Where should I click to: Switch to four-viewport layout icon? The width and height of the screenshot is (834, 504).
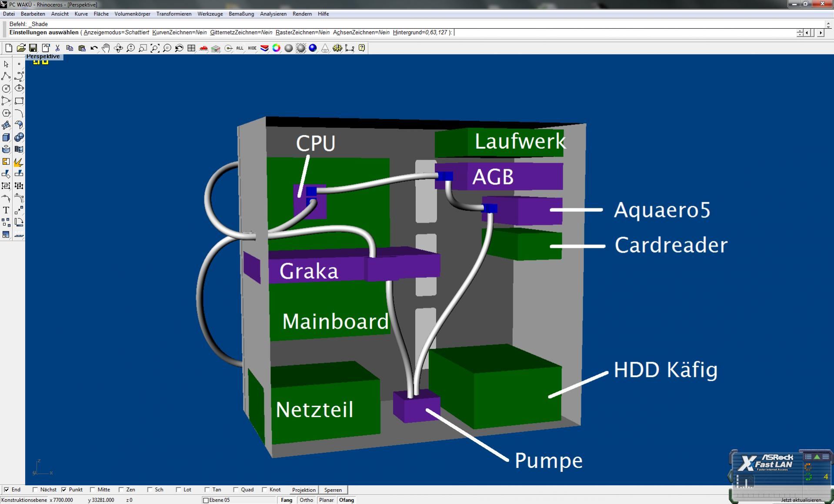[x=191, y=48]
